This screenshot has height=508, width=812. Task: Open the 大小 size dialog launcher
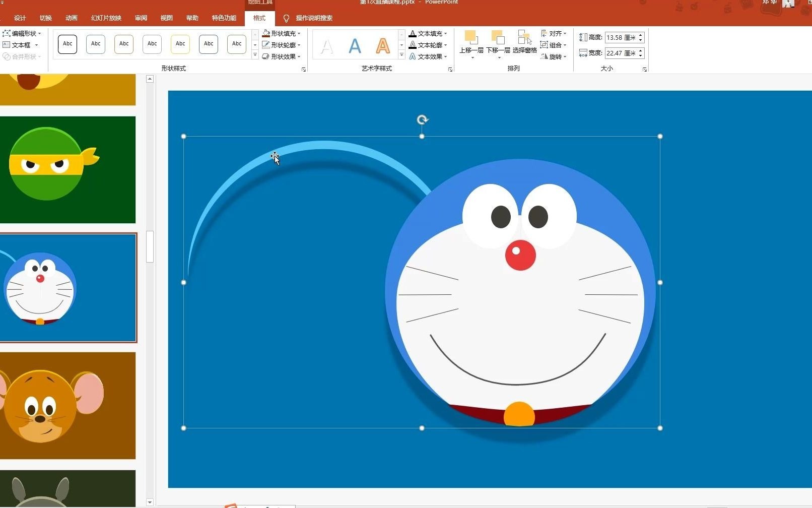[x=645, y=70]
